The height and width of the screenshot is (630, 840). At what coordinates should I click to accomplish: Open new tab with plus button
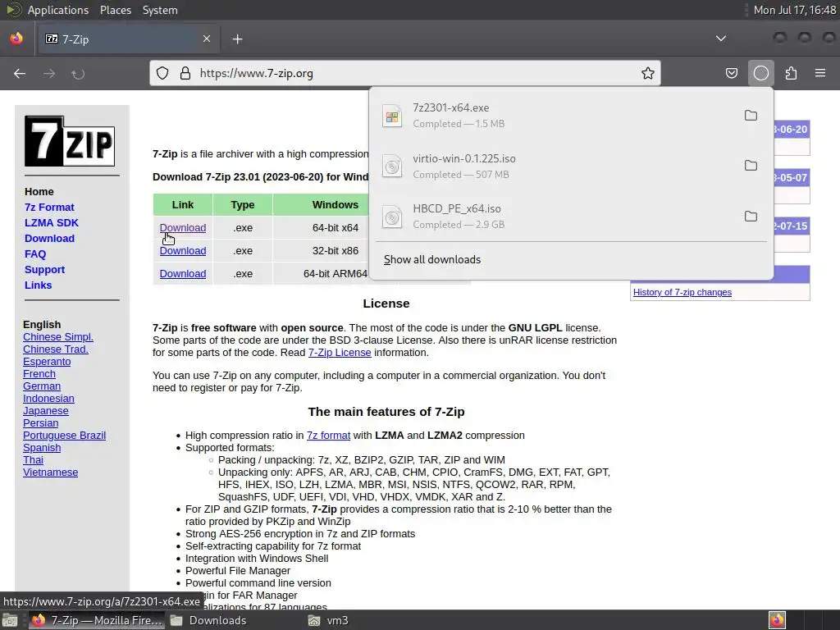click(x=237, y=39)
